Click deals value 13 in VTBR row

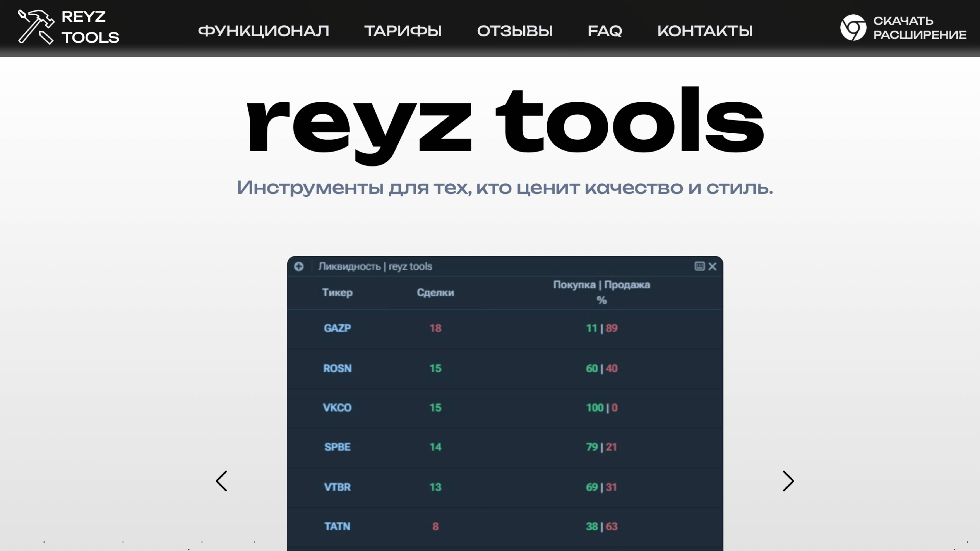click(x=435, y=487)
